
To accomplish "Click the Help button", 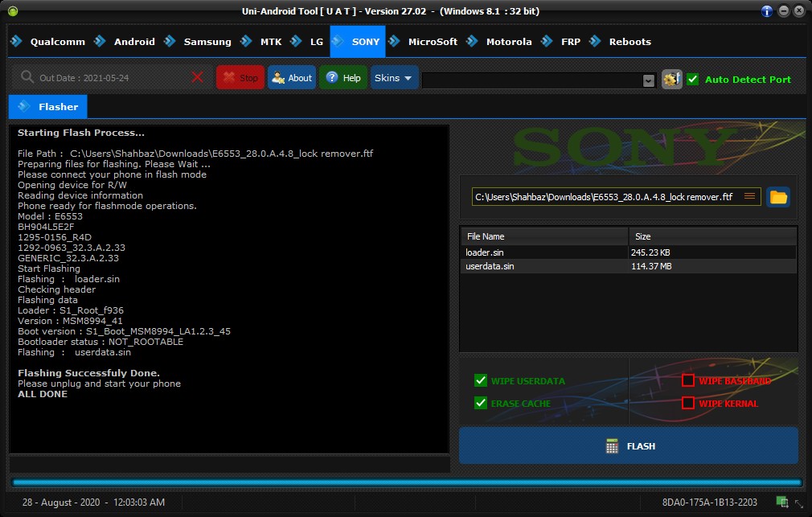I will [x=343, y=78].
